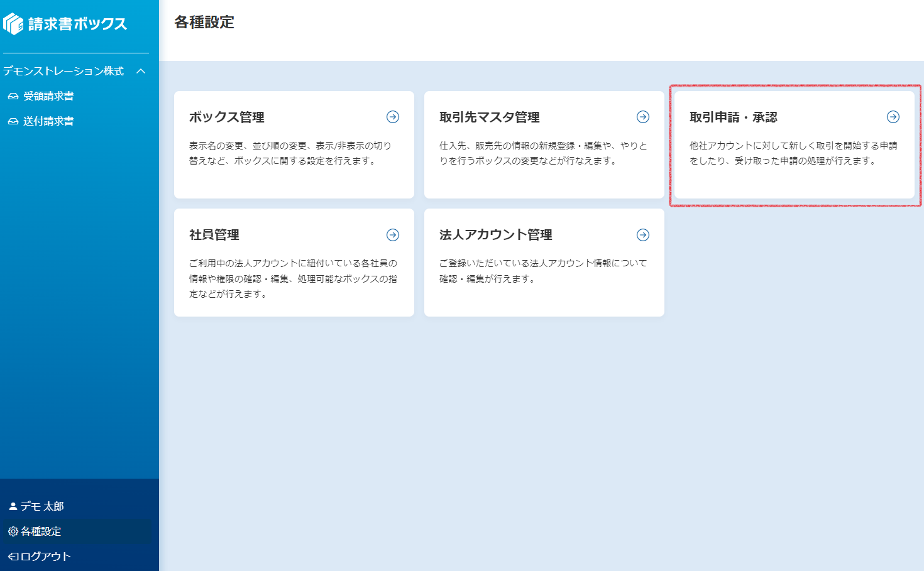Click the logout icon beside ログアウト
The height and width of the screenshot is (571, 924).
[x=13, y=557]
